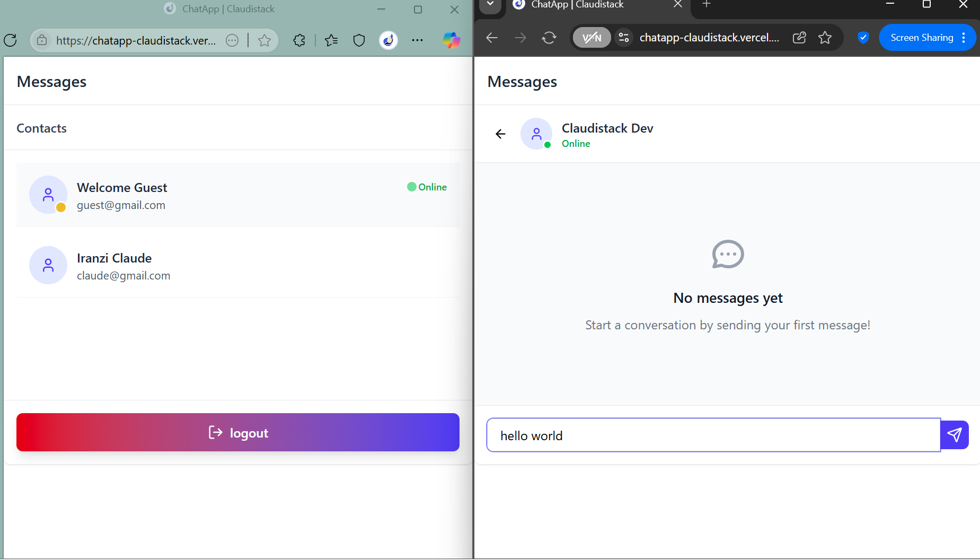This screenshot has width=980, height=559.
Task: Click the share icon in right address bar
Action: [799, 38]
